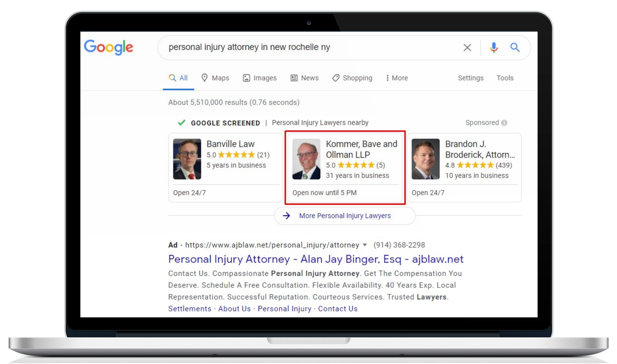617x364 pixels.
Task: Open the More search options menu
Action: point(397,78)
